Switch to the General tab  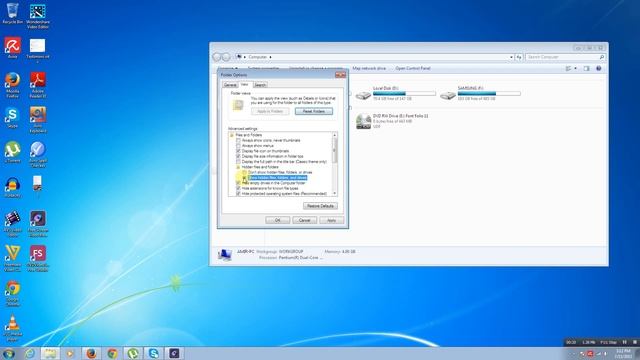click(230, 85)
